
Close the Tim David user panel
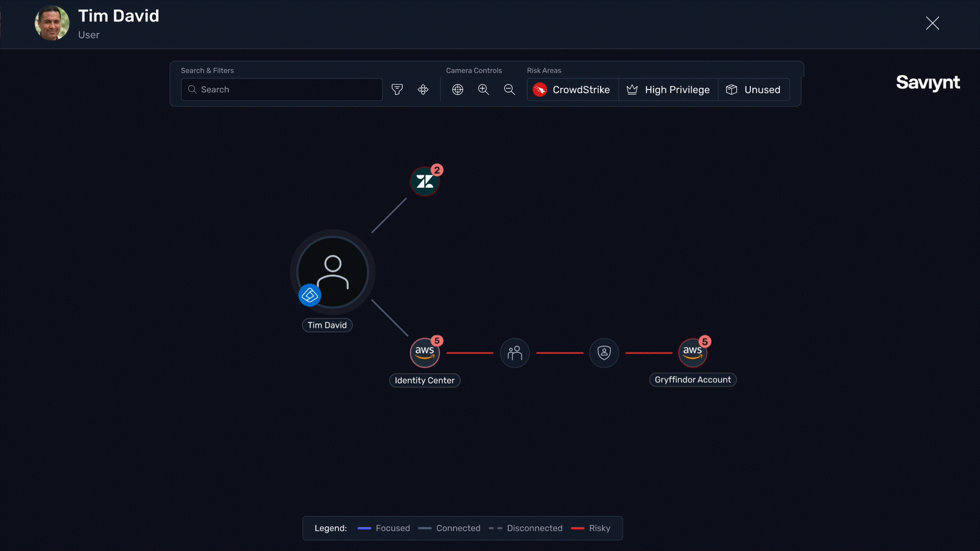[932, 23]
